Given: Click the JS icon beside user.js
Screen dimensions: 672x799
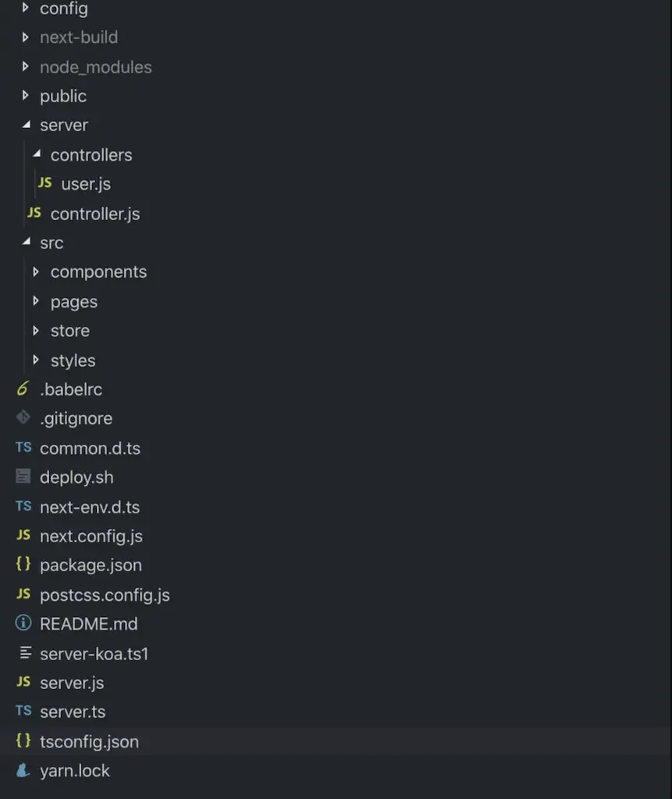Looking at the screenshot, I should 45,183.
